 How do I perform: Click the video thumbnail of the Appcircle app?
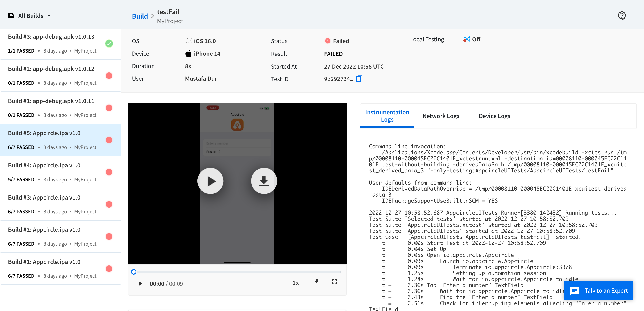point(237,184)
